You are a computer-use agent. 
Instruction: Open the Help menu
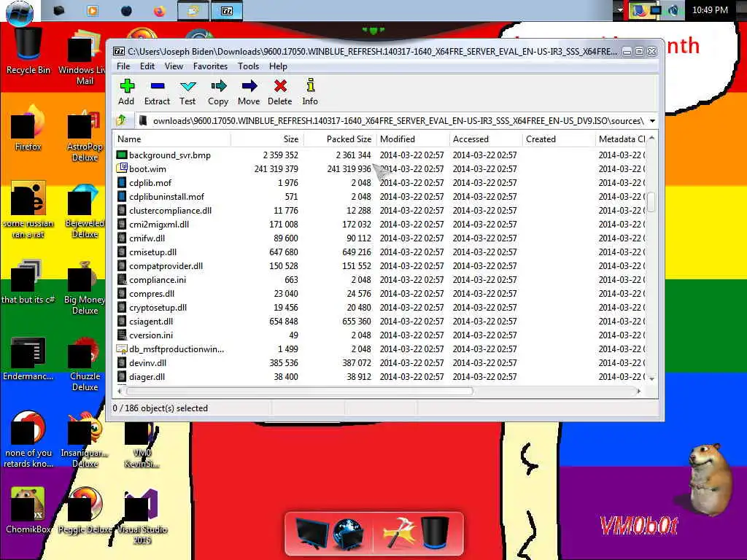pyautogui.click(x=278, y=66)
